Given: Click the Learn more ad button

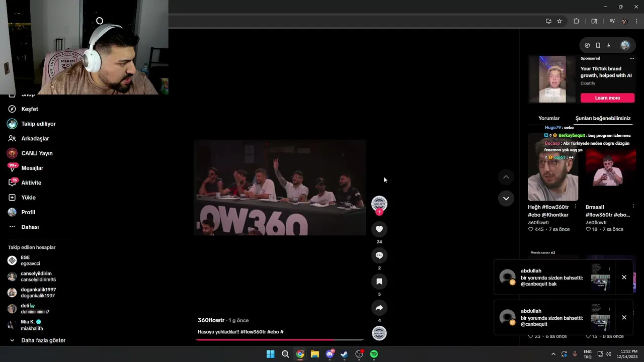Looking at the screenshot, I should (607, 98).
